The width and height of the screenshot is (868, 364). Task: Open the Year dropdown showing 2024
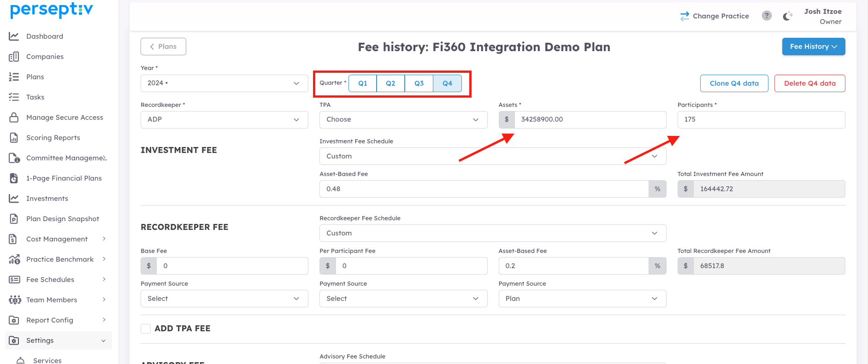click(x=224, y=83)
